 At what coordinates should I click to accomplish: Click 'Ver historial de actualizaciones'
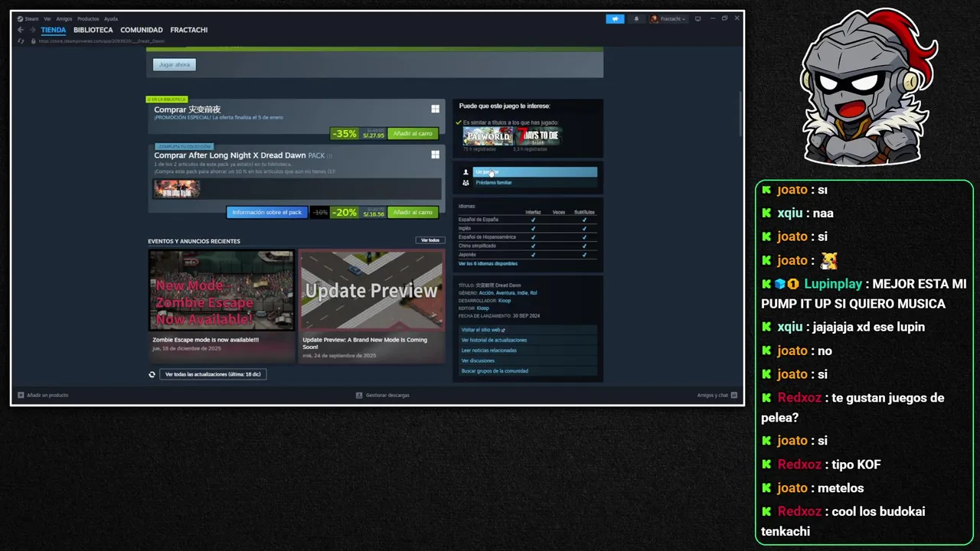point(528,340)
